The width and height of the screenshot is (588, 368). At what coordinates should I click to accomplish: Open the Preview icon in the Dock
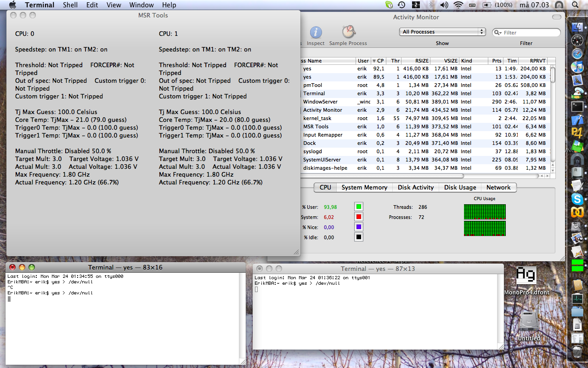(x=577, y=239)
